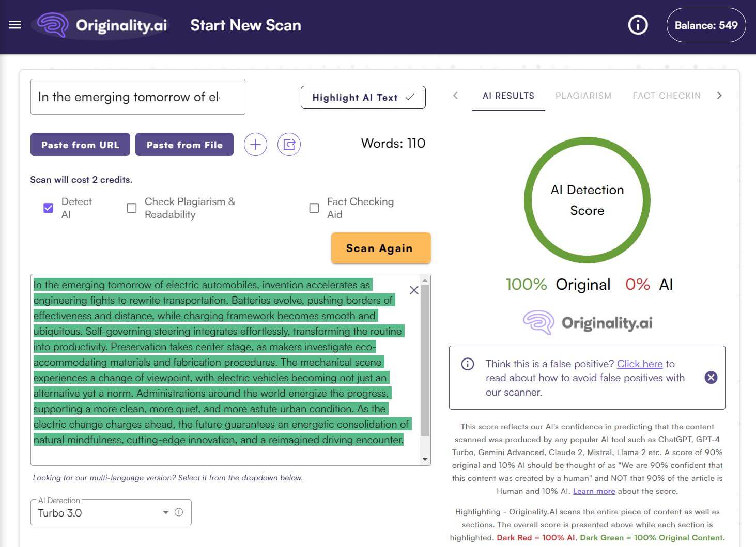
Task: Click the share/export circle icon
Action: [289, 144]
